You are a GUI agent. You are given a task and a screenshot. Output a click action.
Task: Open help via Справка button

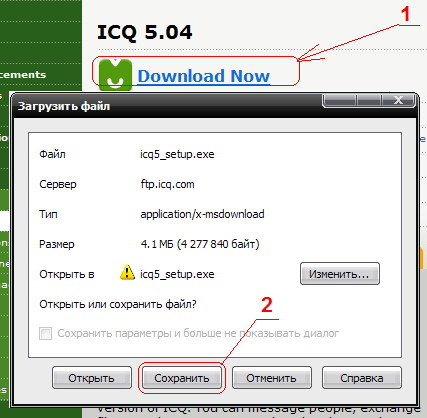pyautogui.click(x=362, y=378)
